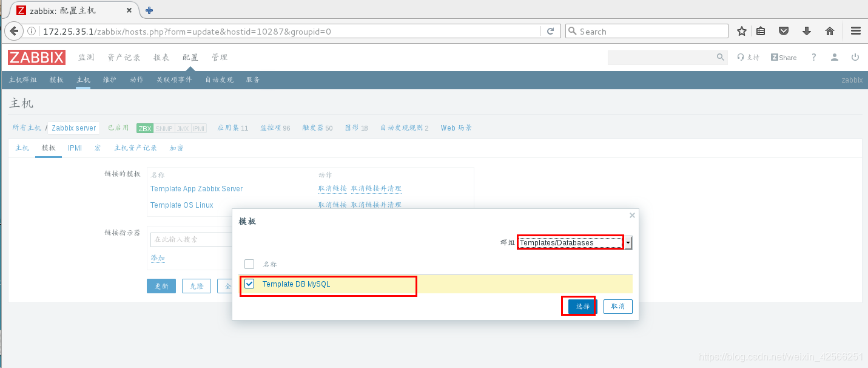The width and height of the screenshot is (868, 368).
Task: Click the Zabbix search magnifier icon
Action: point(720,57)
